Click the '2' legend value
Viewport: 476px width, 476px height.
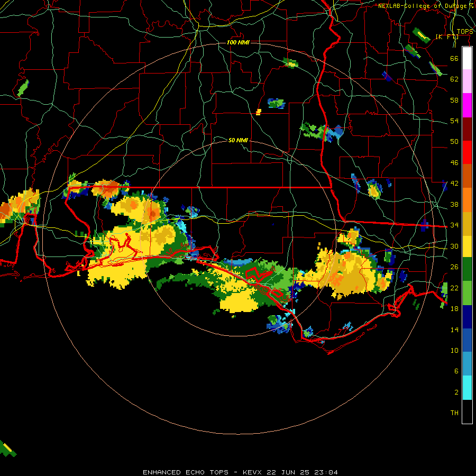[x=456, y=392]
